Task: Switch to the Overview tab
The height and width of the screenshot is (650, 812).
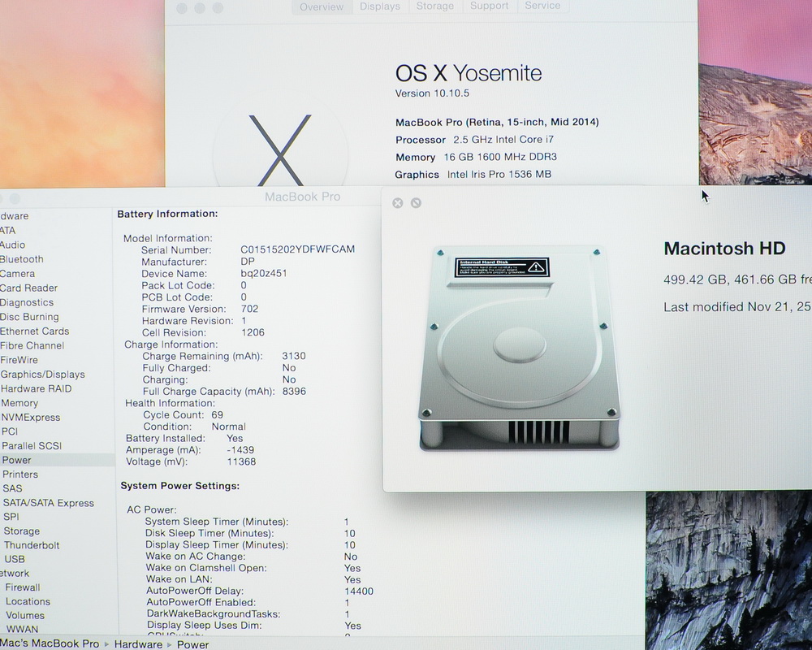Action: click(x=322, y=6)
